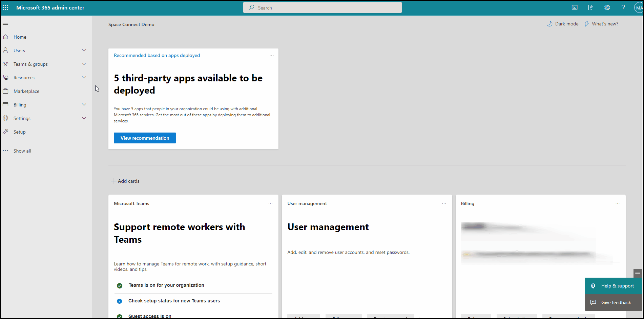Open the mobile app document icon in header
Image resolution: width=644 pixels, height=319 pixels.
point(591,7)
